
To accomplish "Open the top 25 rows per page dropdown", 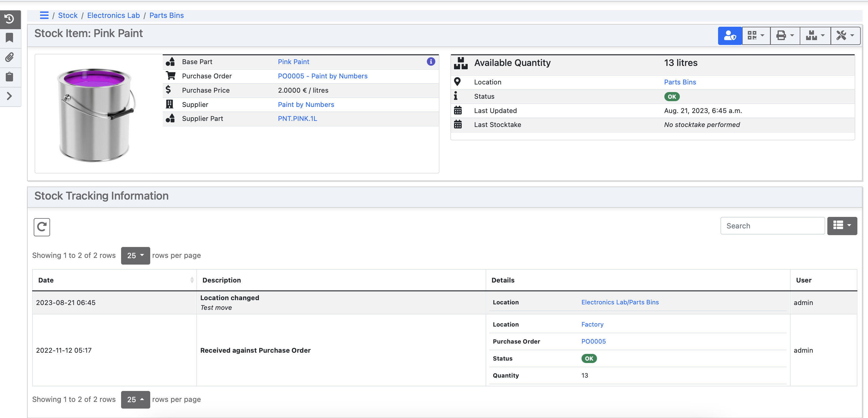I will (135, 255).
